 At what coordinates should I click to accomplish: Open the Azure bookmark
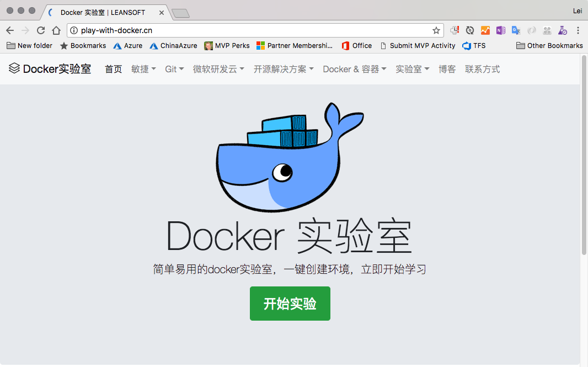128,45
